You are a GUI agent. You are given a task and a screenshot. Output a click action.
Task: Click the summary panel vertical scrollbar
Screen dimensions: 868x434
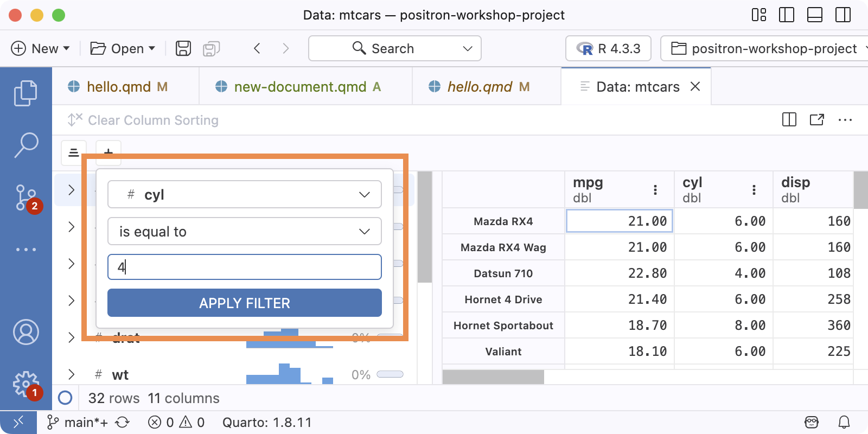pos(425,227)
